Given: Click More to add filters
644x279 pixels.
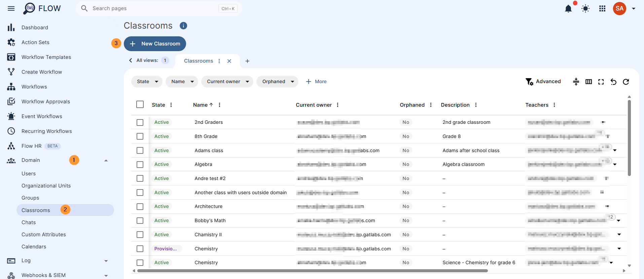Looking at the screenshot, I should pos(316,81).
